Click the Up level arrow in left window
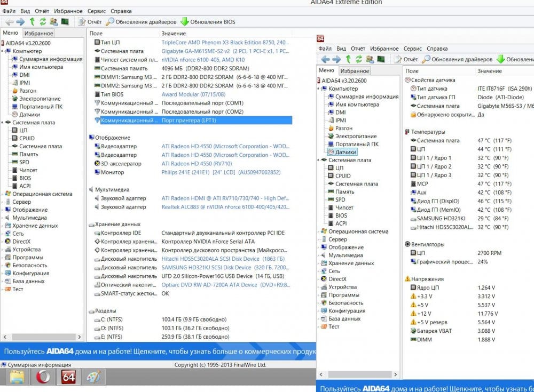The image size is (534, 392). (x=32, y=22)
